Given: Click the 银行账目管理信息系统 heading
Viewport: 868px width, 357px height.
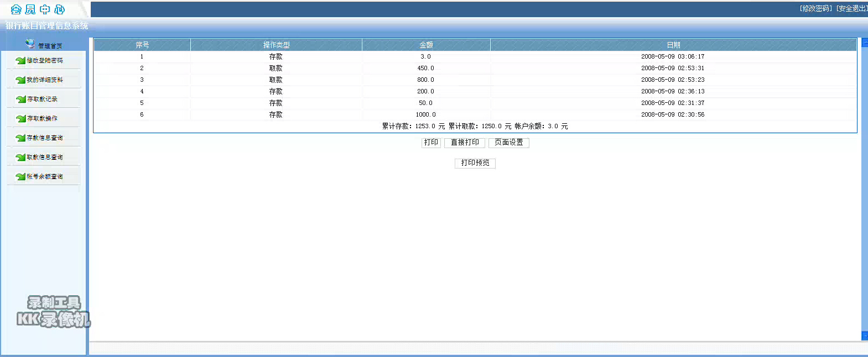Looking at the screenshot, I should (x=47, y=26).
